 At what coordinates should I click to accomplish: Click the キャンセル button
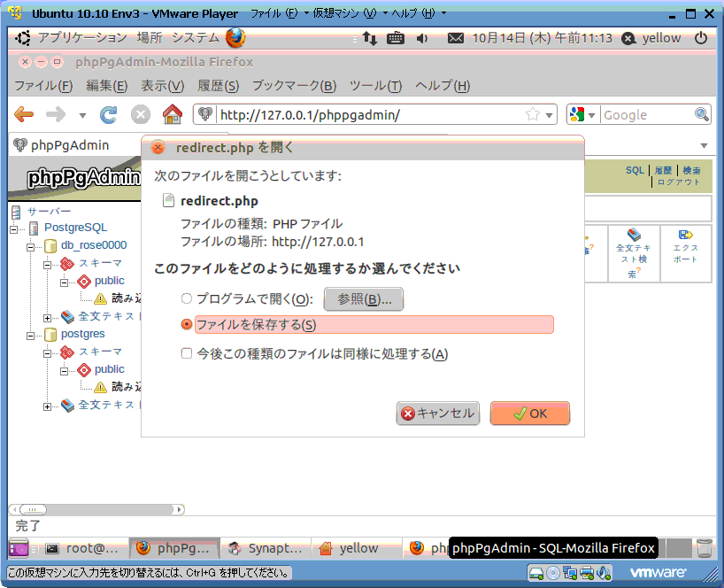click(x=438, y=413)
